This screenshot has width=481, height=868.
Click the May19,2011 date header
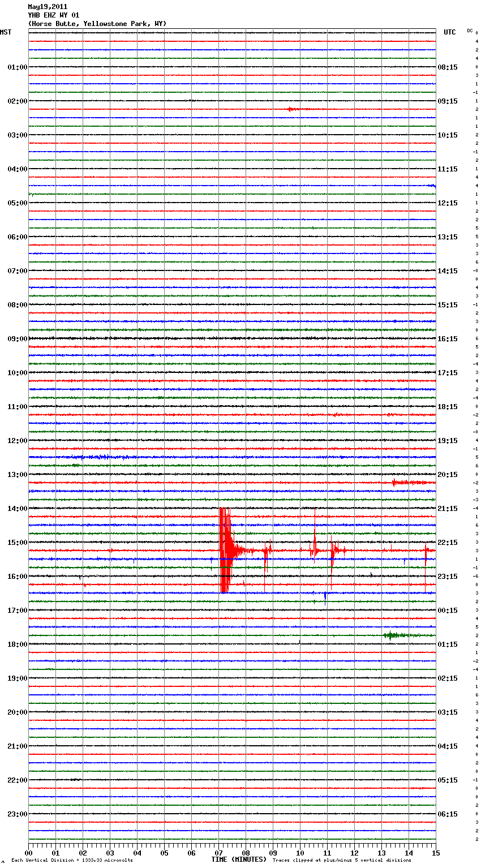point(48,7)
